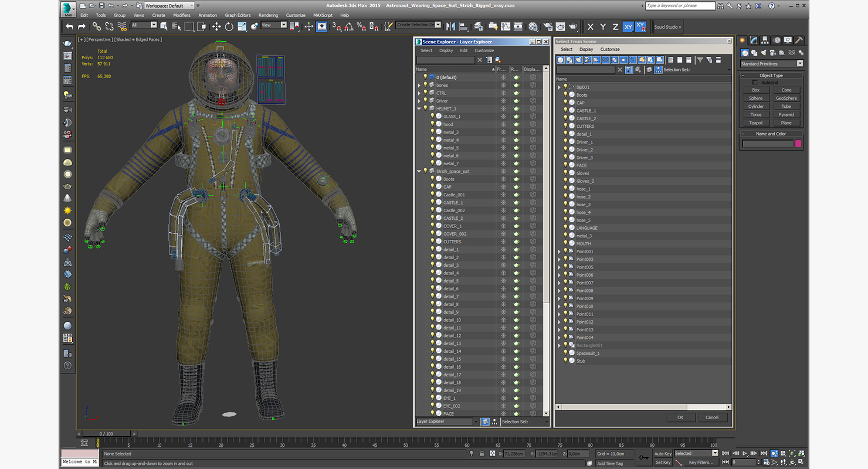Open the Graph Editors menu
This screenshot has width=868, height=469.
238,15
